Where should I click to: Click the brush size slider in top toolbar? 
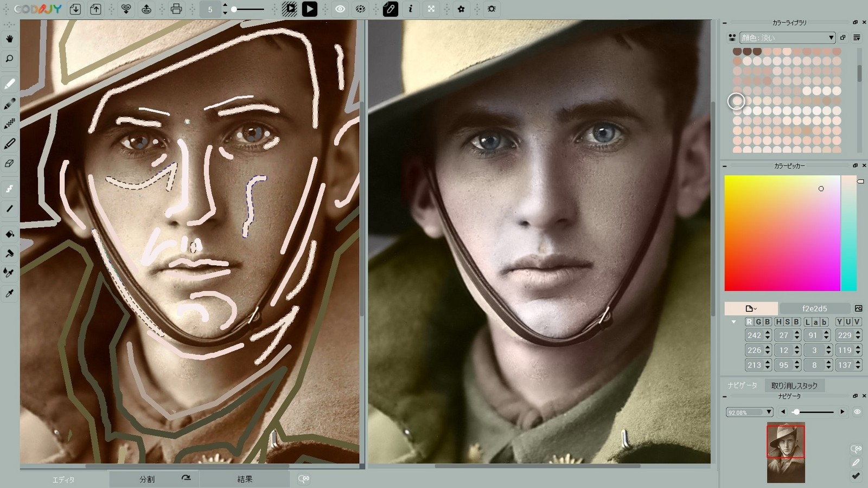click(248, 9)
